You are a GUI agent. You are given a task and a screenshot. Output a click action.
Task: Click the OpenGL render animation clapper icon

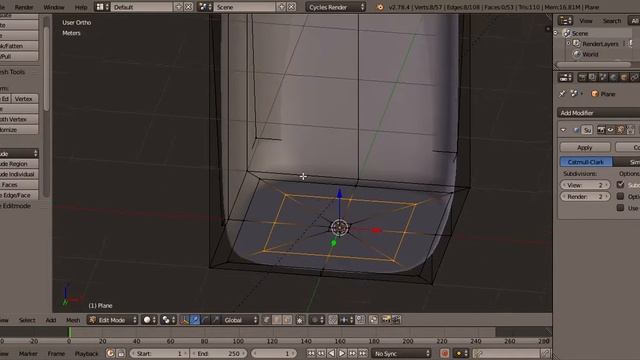(396, 320)
